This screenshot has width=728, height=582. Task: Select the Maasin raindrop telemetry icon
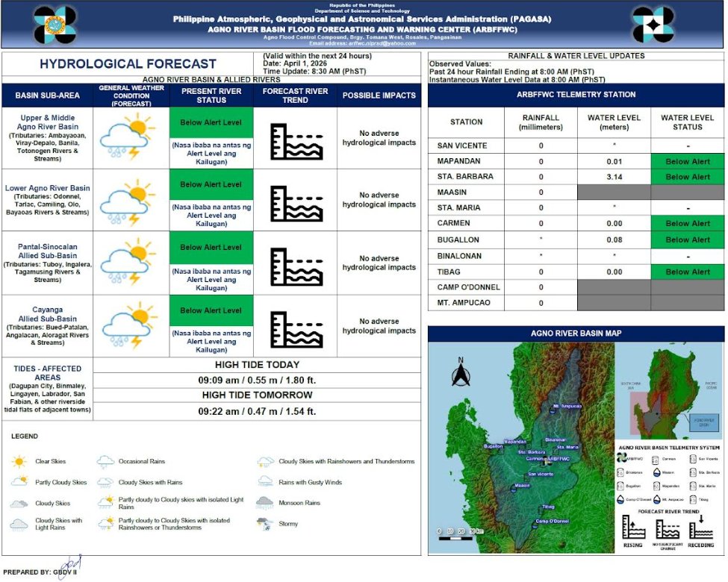click(x=657, y=474)
